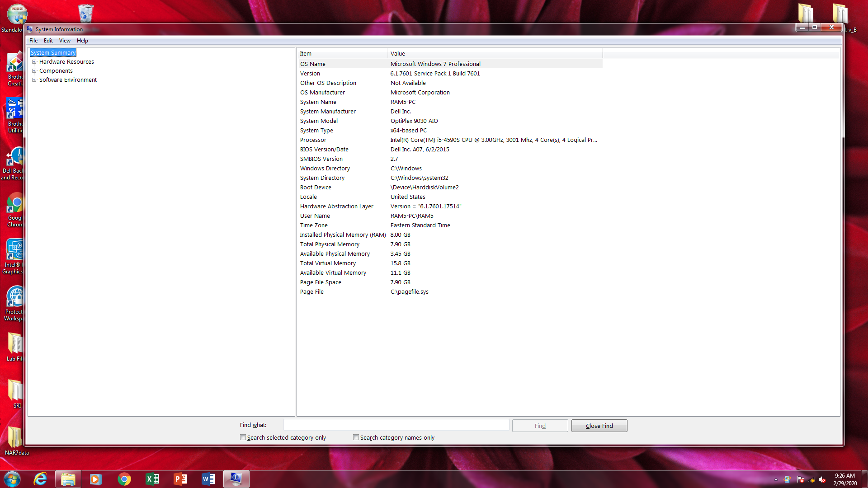Image resolution: width=868 pixels, height=488 pixels.
Task: Click System Information taskbar button
Action: click(236, 479)
